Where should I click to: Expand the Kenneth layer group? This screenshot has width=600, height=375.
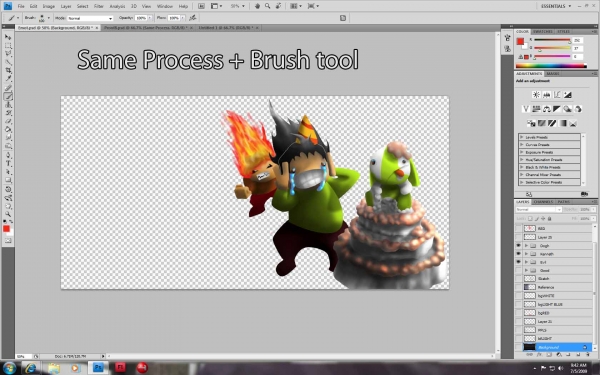(x=527, y=254)
